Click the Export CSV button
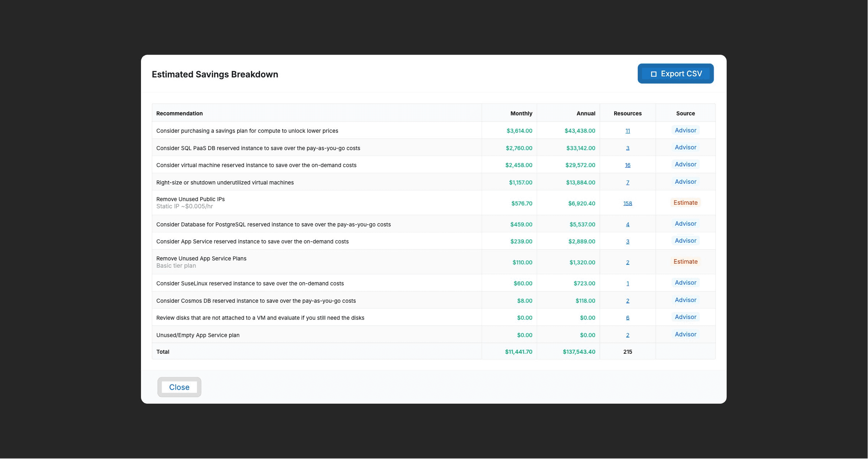 [x=675, y=74]
